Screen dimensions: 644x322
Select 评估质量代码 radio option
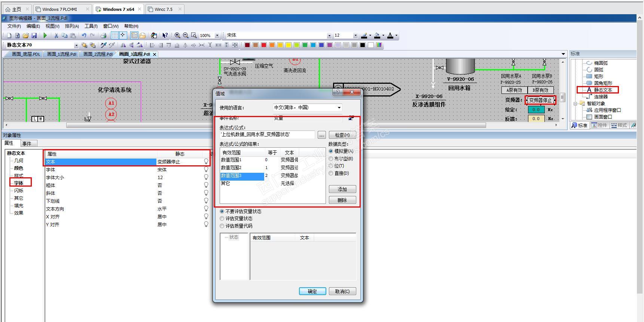tap(222, 226)
